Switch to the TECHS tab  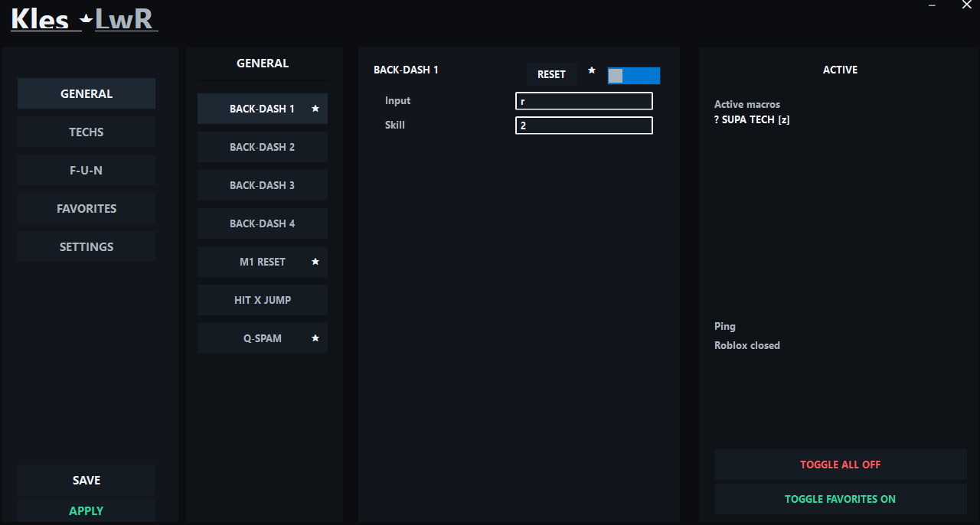pyautogui.click(x=86, y=132)
